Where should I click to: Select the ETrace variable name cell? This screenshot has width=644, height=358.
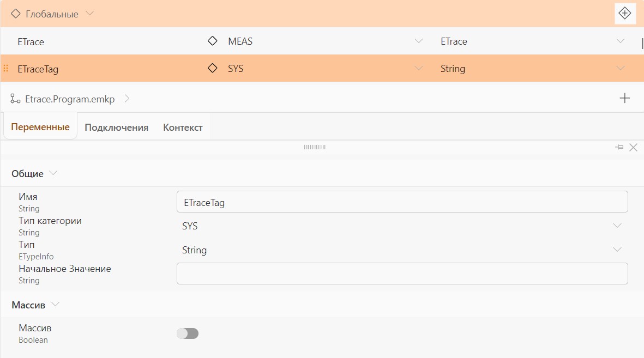click(31, 41)
